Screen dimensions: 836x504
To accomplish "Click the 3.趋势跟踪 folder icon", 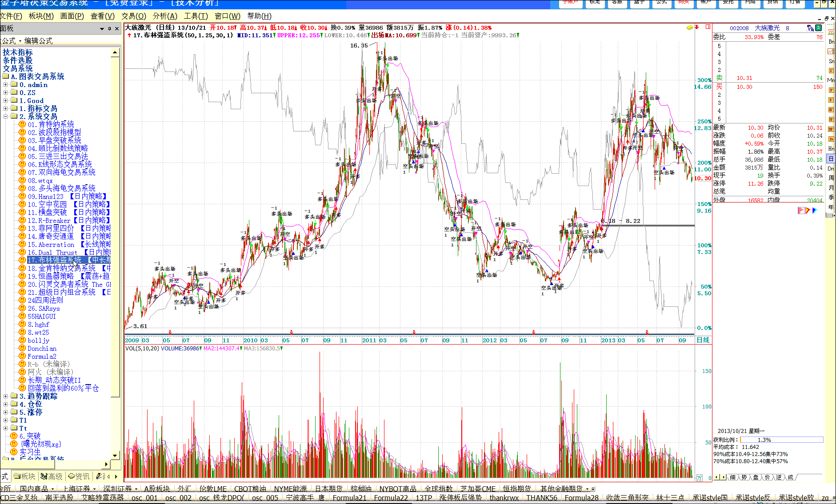I will (14, 396).
